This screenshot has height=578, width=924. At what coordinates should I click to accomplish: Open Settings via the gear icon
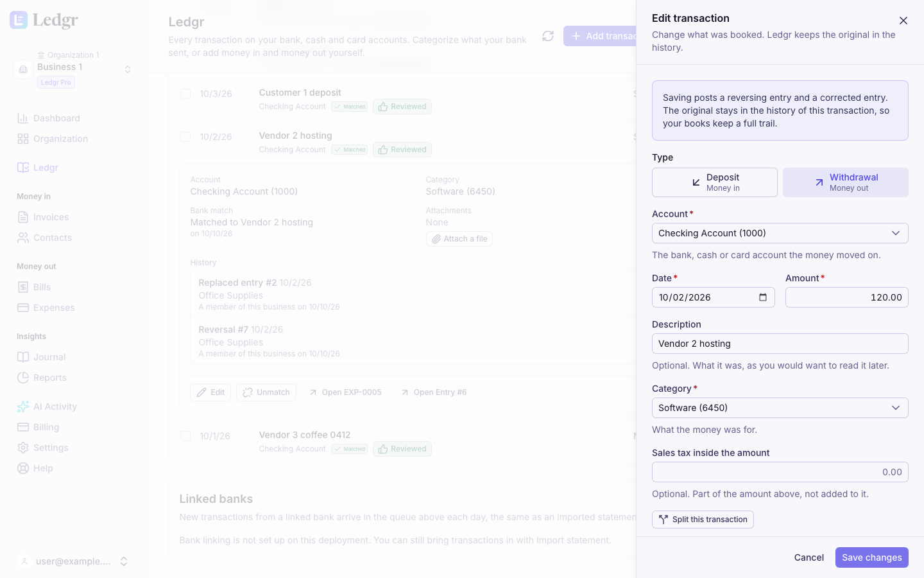pos(23,448)
